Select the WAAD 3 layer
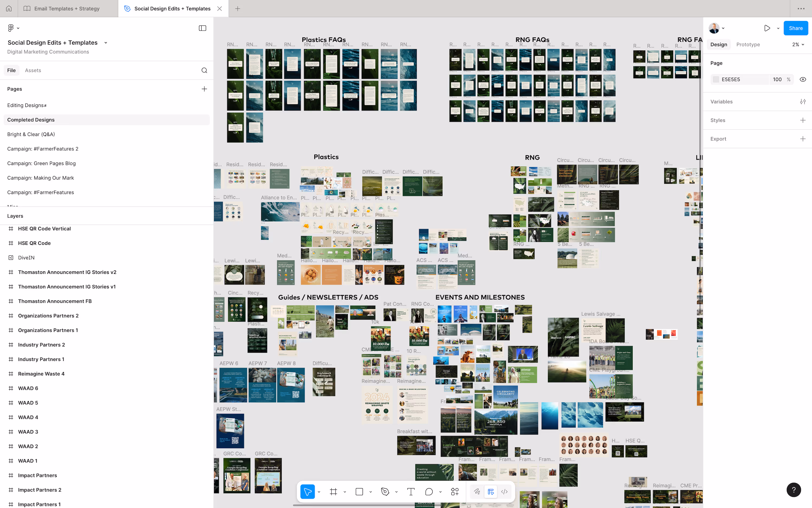812x508 pixels. click(x=106, y=432)
